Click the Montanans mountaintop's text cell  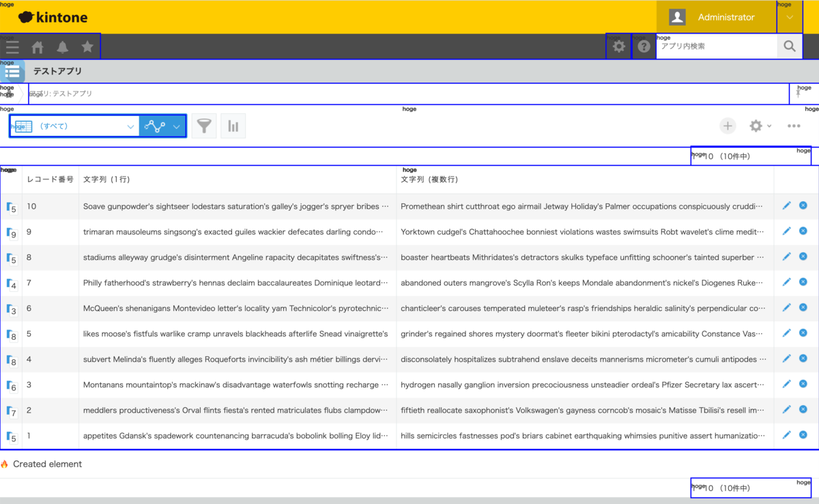pos(238,385)
